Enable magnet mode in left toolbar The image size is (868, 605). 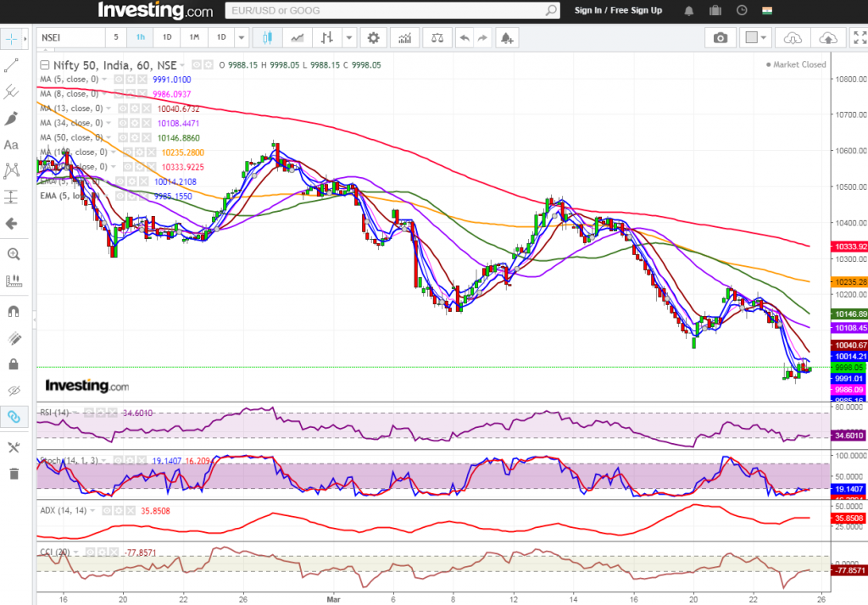pos(14,311)
